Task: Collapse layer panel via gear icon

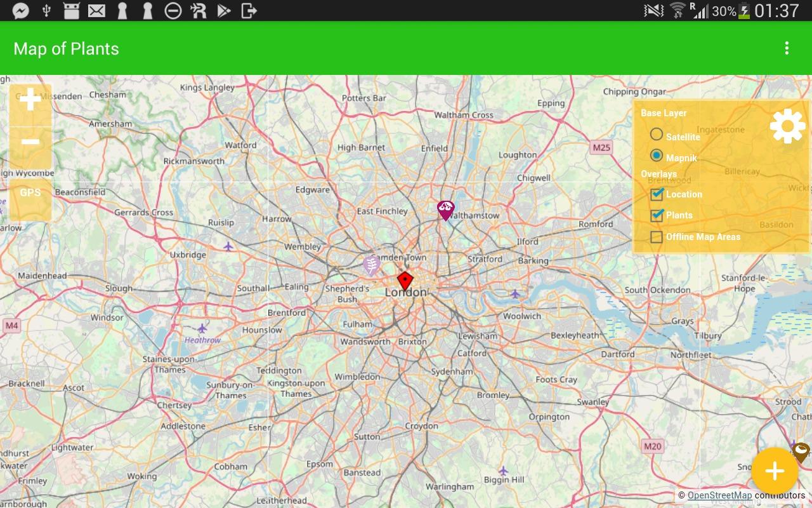Action: click(787, 126)
